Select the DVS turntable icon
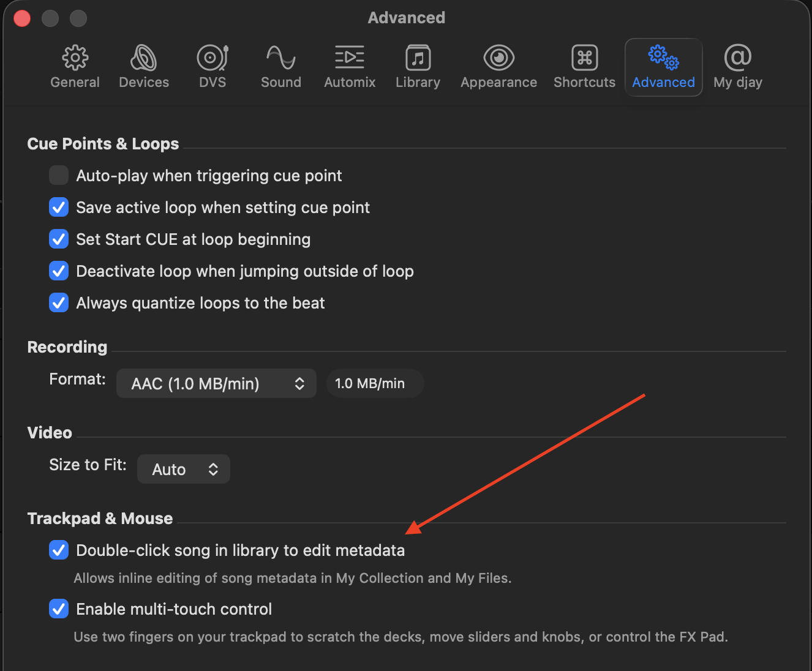Image resolution: width=812 pixels, height=671 pixels. click(212, 58)
